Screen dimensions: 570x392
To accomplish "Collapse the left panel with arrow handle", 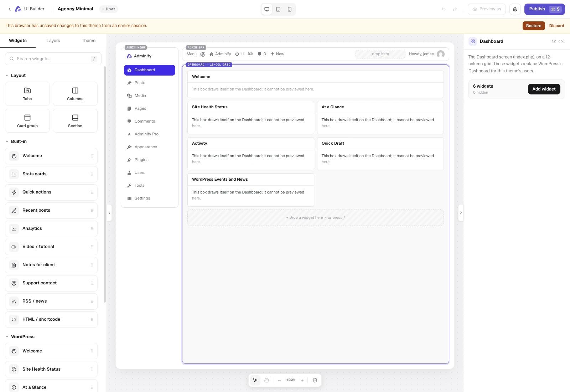I will (109, 213).
